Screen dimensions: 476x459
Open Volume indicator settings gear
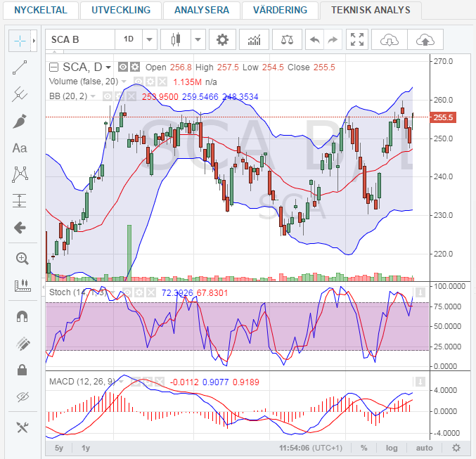(150, 82)
